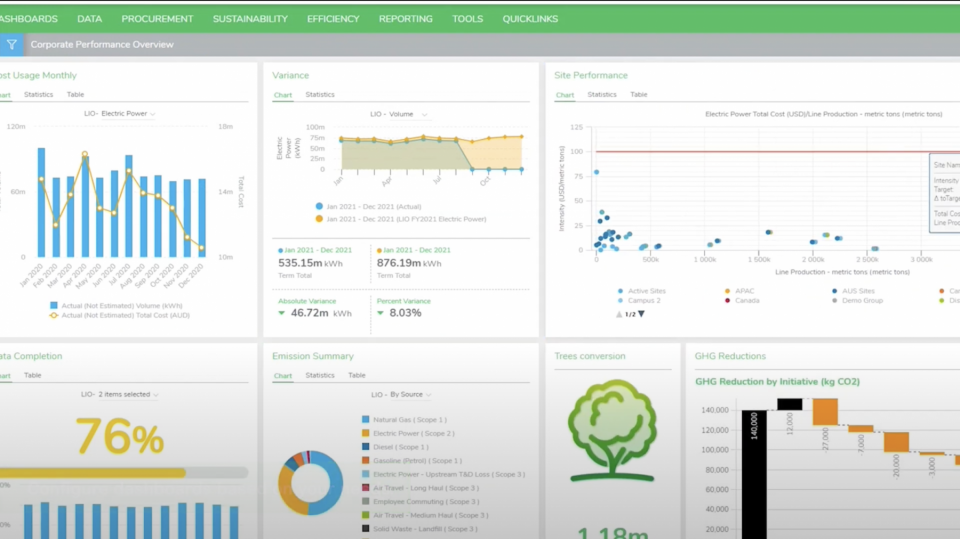This screenshot has width=960, height=539.
Task: Click the Absolute Variance down-arrow indicator
Action: [x=282, y=313]
